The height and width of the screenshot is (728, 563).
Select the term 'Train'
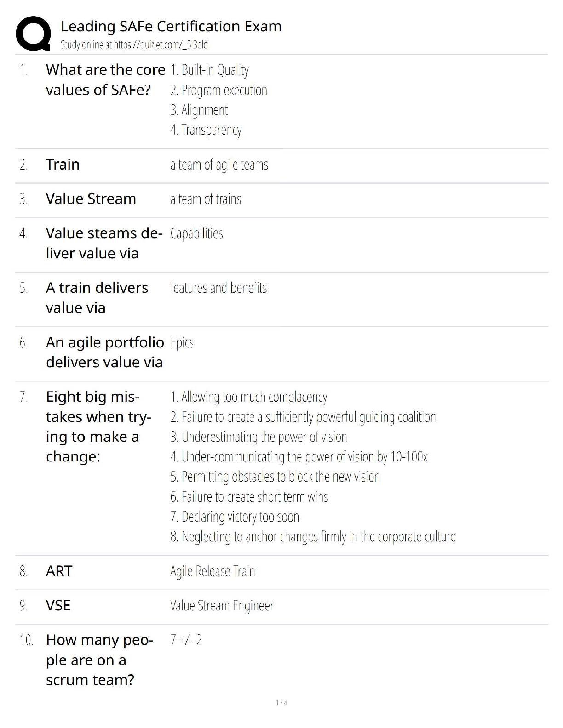(x=63, y=165)
